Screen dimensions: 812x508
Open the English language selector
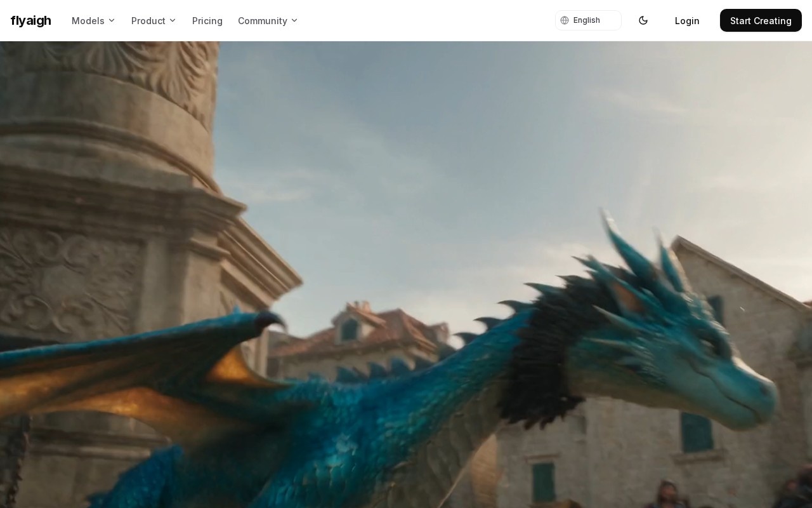click(588, 20)
